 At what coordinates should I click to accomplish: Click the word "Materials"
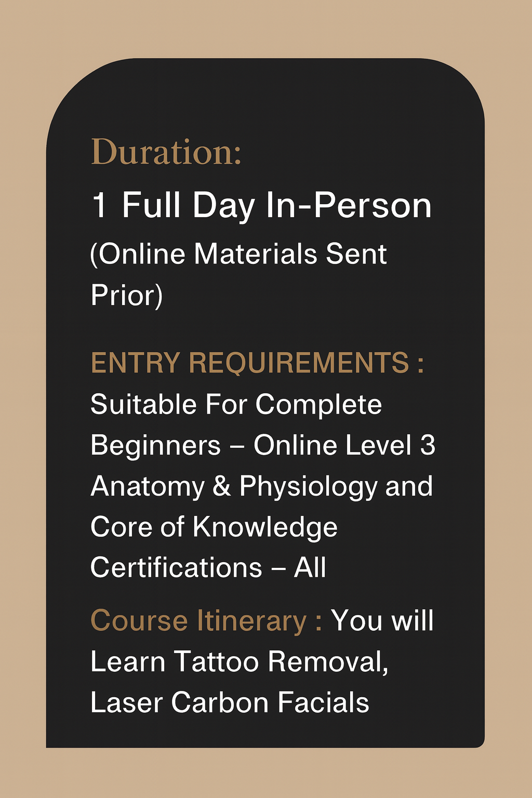point(255,254)
